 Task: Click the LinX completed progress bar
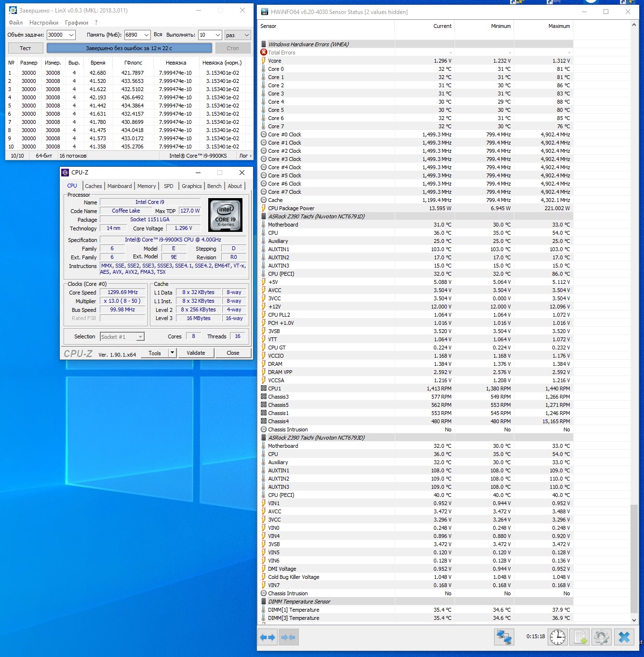[x=129, y=48]
